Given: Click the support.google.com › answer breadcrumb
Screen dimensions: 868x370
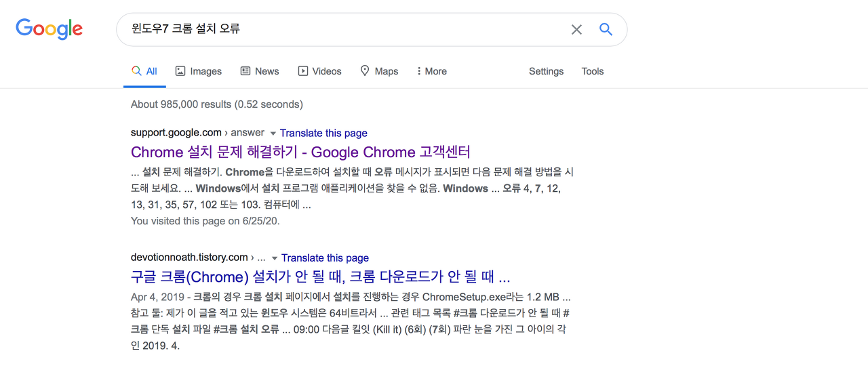Looking at the screenshot, I should pos(198,133).
